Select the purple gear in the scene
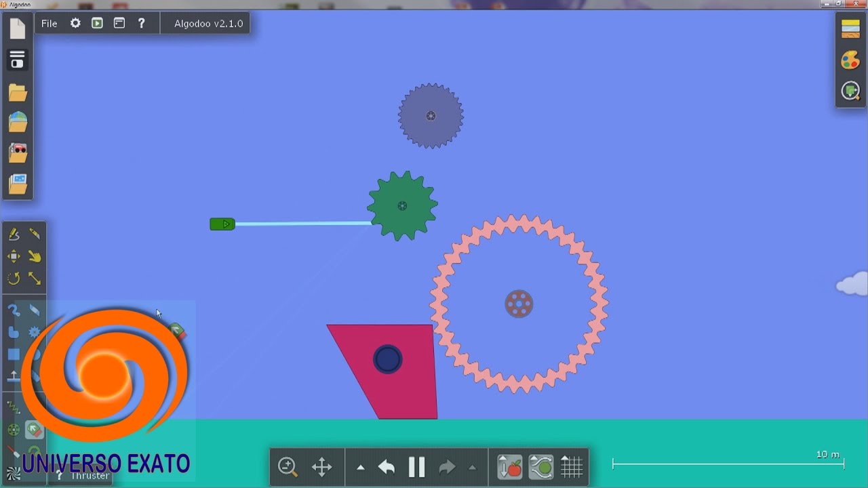 (431, 116)
